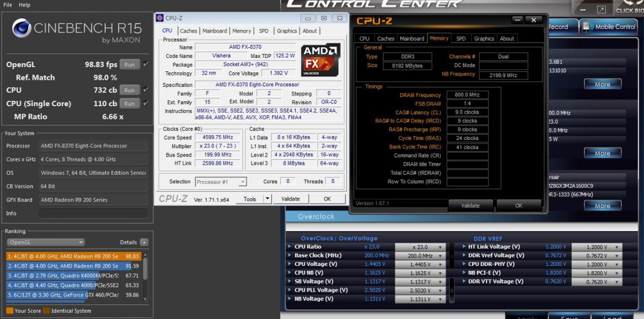Open the CPU Ratio x 23.0 dropdown
Screen dimensions: 644x319
[x=421, y=247]
